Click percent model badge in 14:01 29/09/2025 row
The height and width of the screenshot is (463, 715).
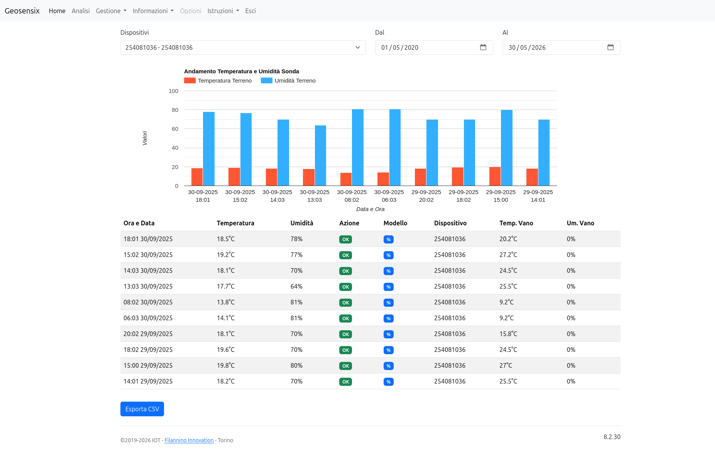click(x=389, y=382)
